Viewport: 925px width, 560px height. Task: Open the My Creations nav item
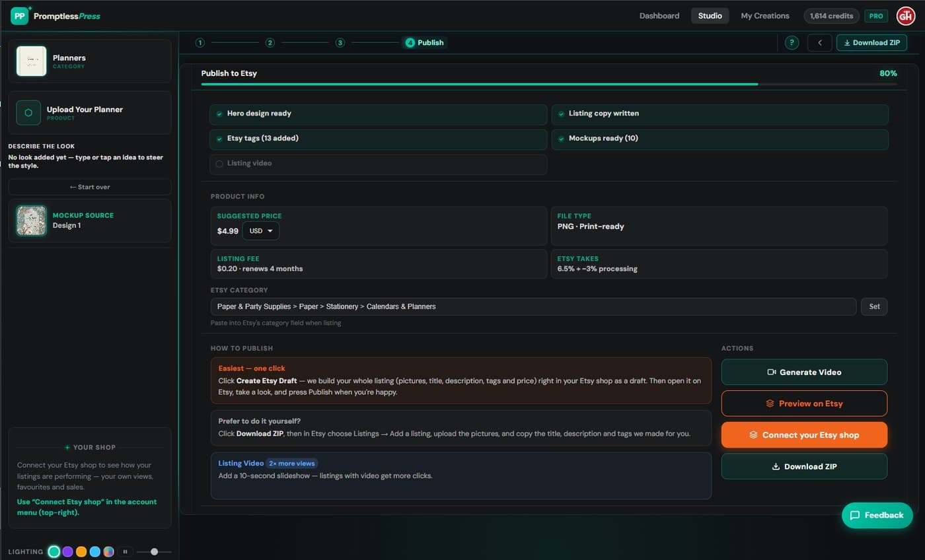tap(765, 16)
